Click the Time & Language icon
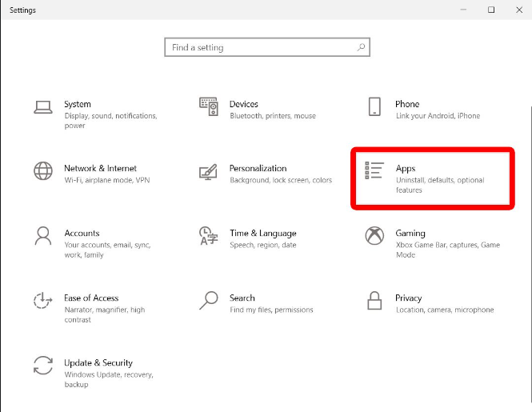 [208, 236]
